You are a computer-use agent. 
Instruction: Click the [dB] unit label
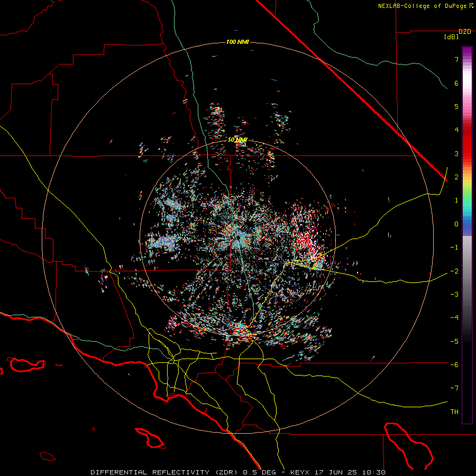pos(452,36)
